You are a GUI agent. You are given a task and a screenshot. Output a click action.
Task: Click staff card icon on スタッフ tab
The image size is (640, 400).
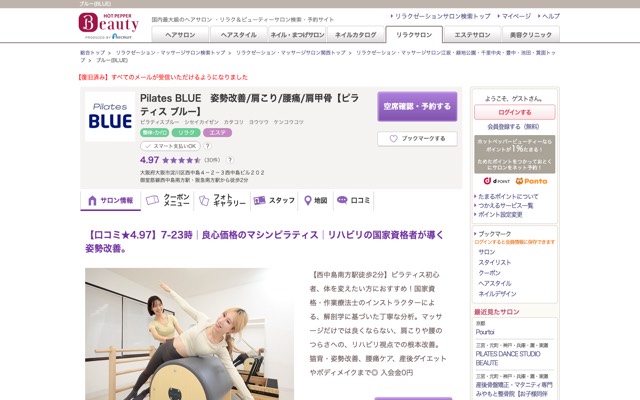point(260,200)
